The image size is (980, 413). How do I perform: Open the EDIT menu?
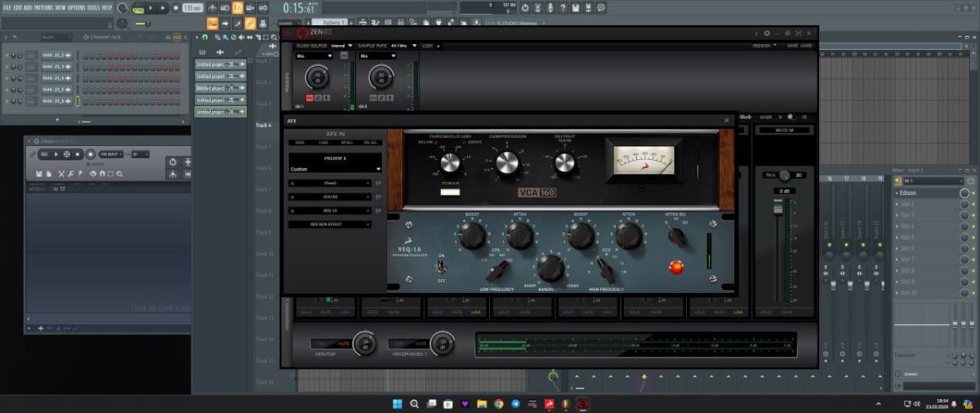coord(17,7)
